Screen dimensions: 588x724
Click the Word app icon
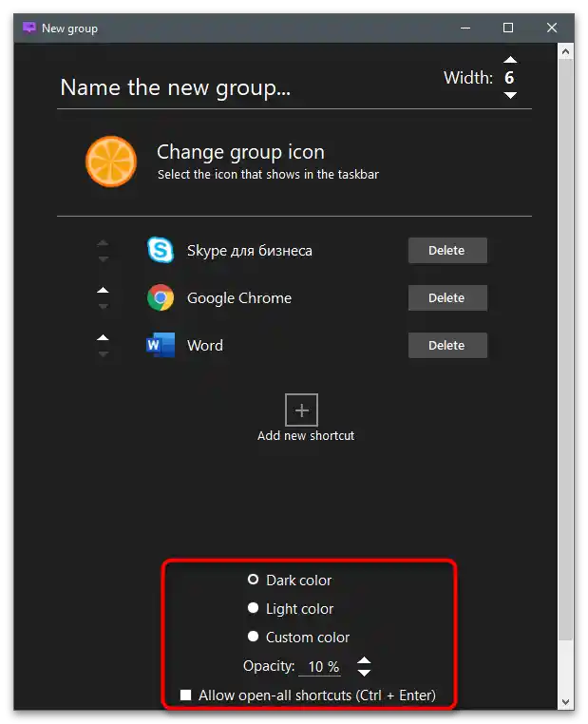click(x=161, y=345)
